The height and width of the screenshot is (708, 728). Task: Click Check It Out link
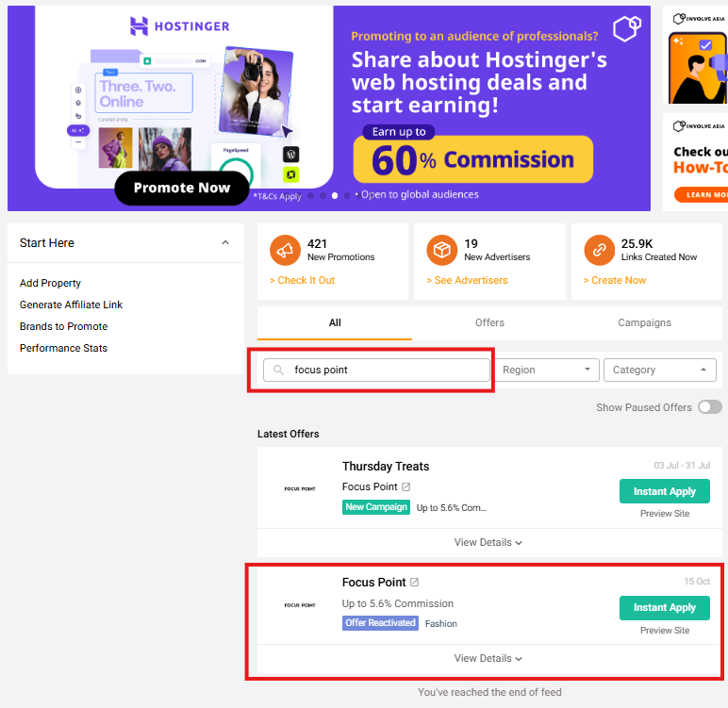[303, 280]
